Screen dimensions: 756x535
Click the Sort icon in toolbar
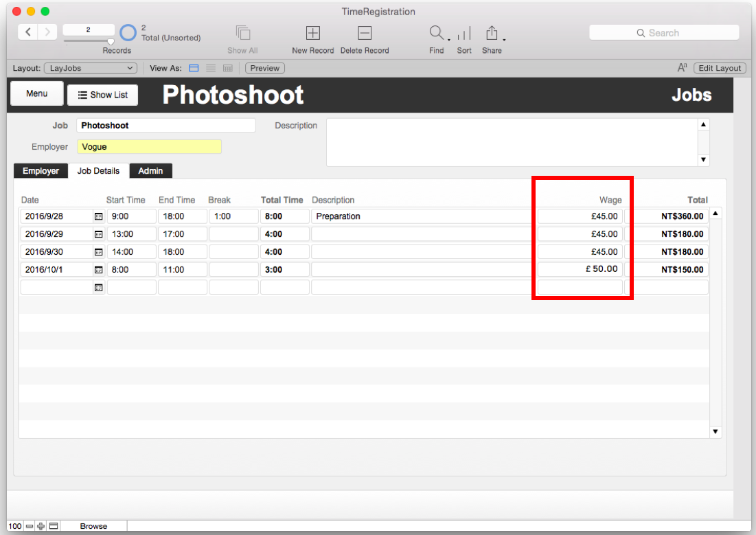[463, 33]
